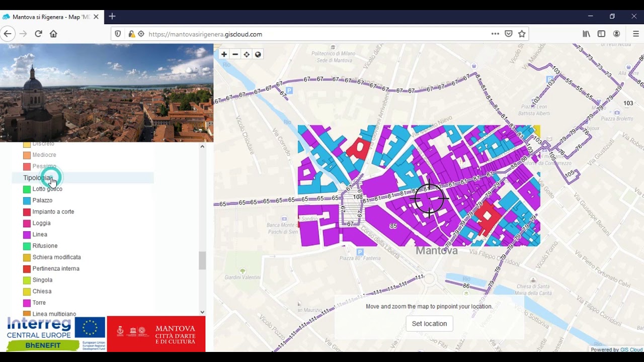Image resolution: width=644 pixels, height=362 pixels.
Task: Click the legend panel scrollbar thumb
Action: (202, 260)
